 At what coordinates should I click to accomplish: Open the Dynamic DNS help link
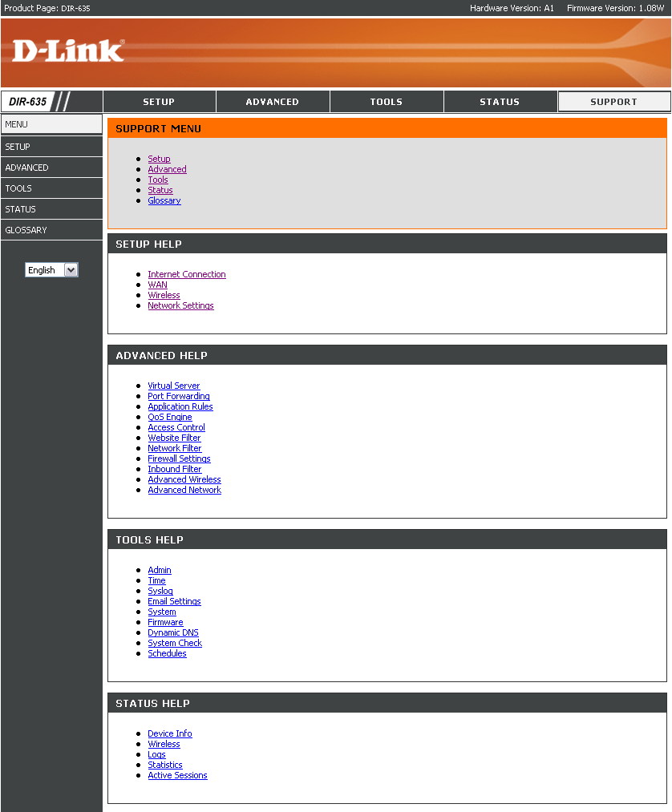[x=173, y=632]
